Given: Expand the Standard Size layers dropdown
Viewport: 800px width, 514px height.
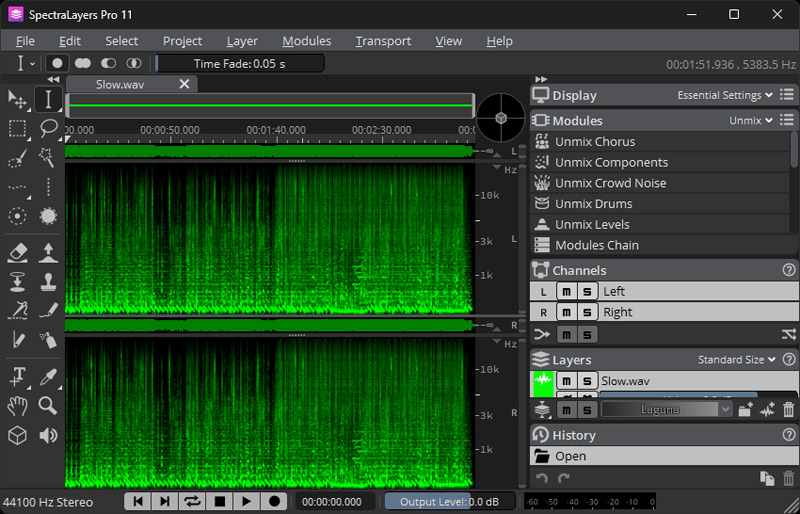Looking at the screenshot, I should tap(736, 359).
